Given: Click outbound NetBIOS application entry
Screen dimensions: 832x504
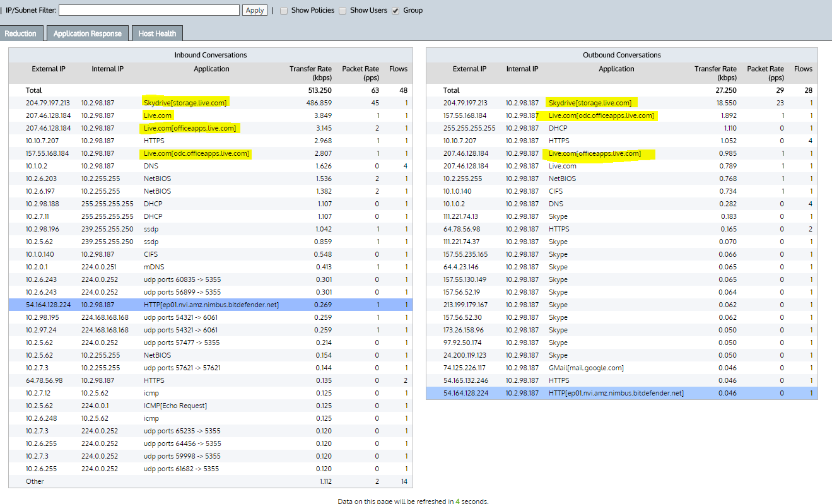Looking at the screenshot, I should (x=563, y=179).
